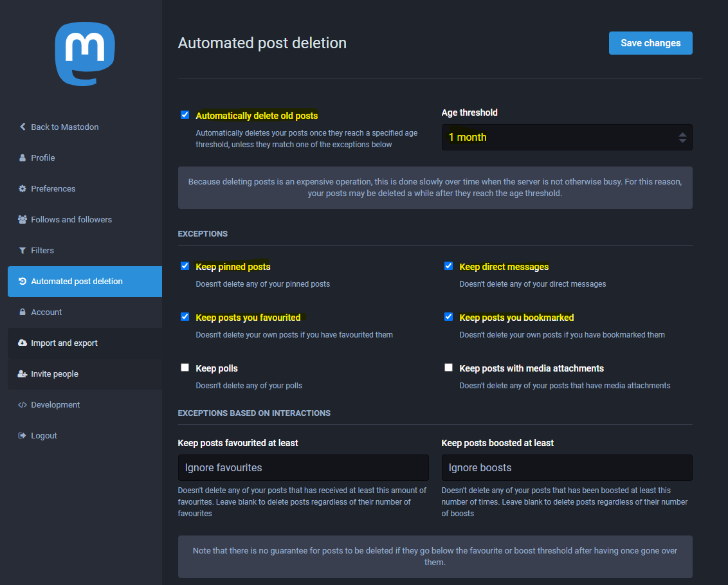Viewport: 728px width, 585px height.
Task: Open the Invite people page
Action: point(55,374)
